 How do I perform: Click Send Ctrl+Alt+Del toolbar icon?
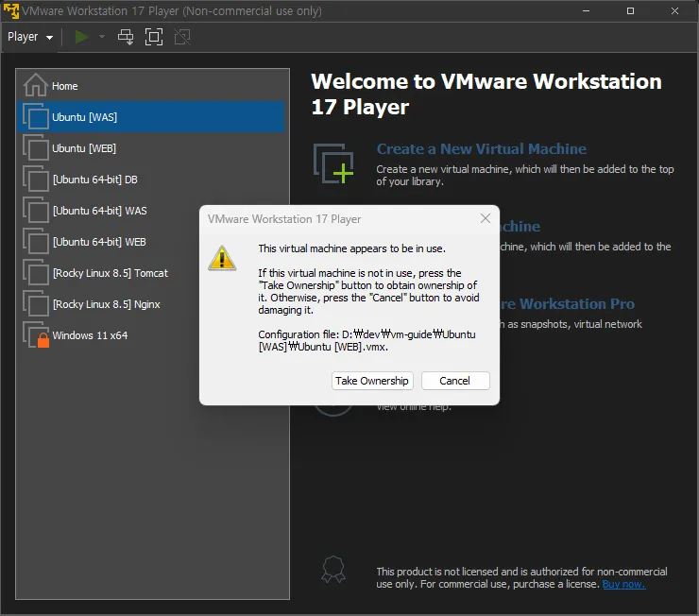126,37
